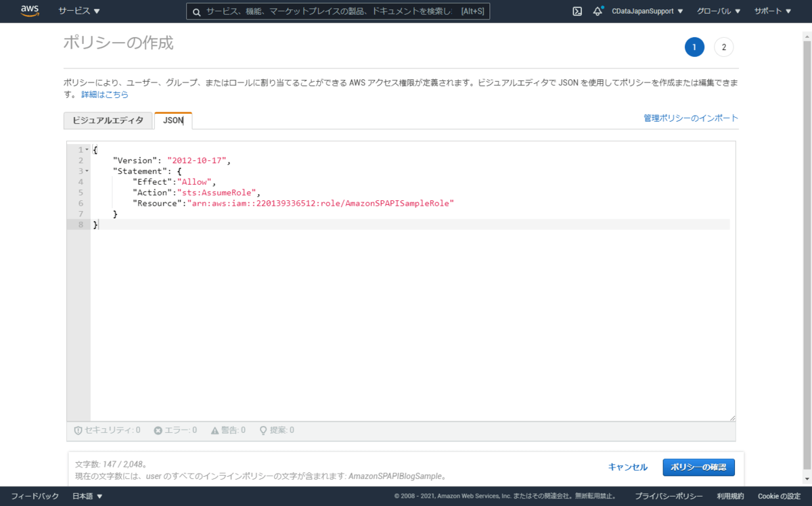This screenshot has width=812, height=506.
Task: Click the "Allow" effect value
Action: point(196,182)
